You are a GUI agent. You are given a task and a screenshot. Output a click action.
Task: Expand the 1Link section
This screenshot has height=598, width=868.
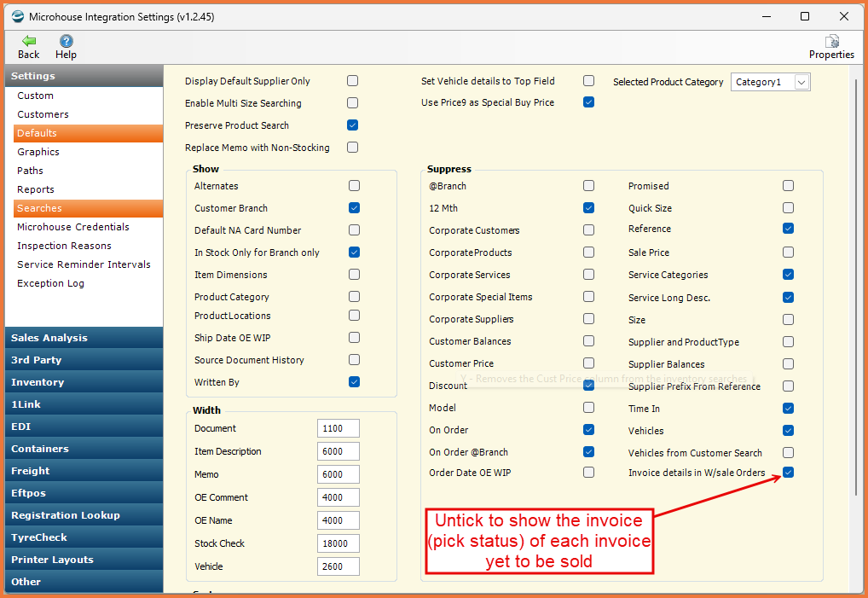(x=84, y=404)
